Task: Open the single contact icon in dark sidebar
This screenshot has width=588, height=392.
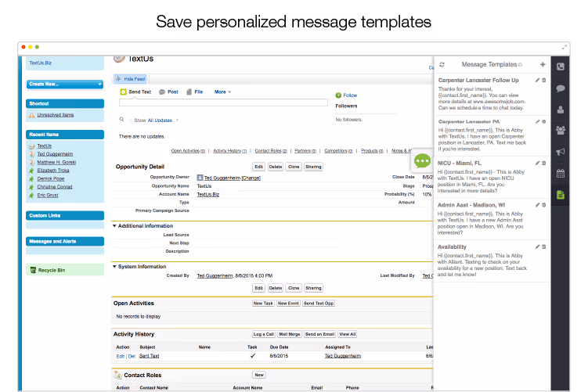Action: (561, 110)
